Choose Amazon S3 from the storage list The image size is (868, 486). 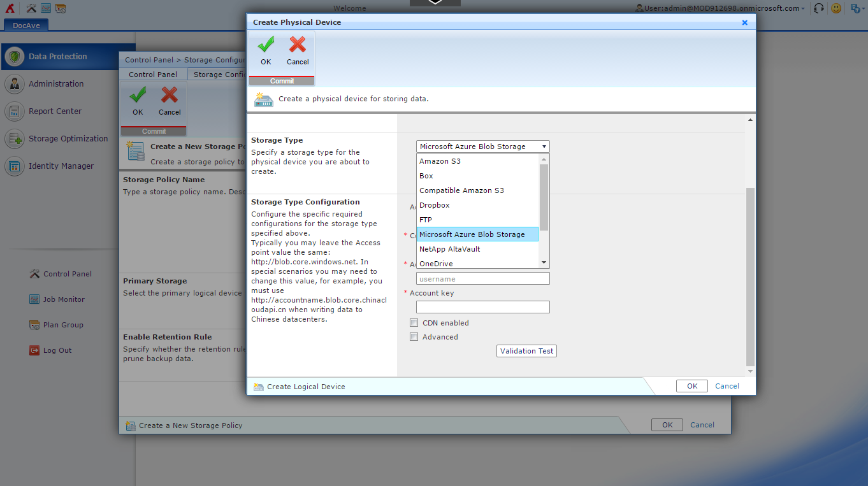point(477,161)
